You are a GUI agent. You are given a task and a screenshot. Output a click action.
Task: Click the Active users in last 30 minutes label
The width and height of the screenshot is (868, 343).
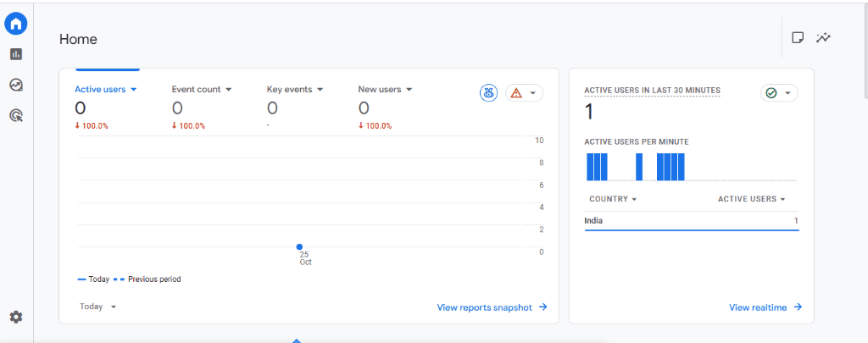point(653,90)
